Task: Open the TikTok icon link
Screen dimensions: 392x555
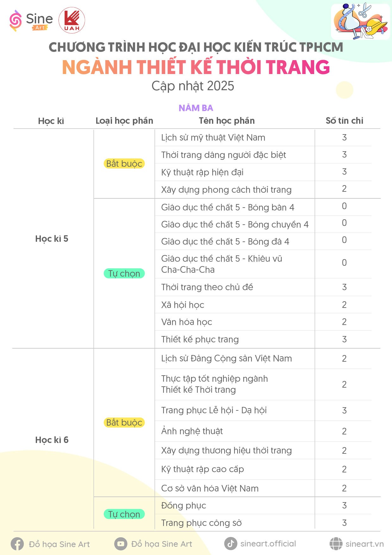Action: (x=231, y=544)
